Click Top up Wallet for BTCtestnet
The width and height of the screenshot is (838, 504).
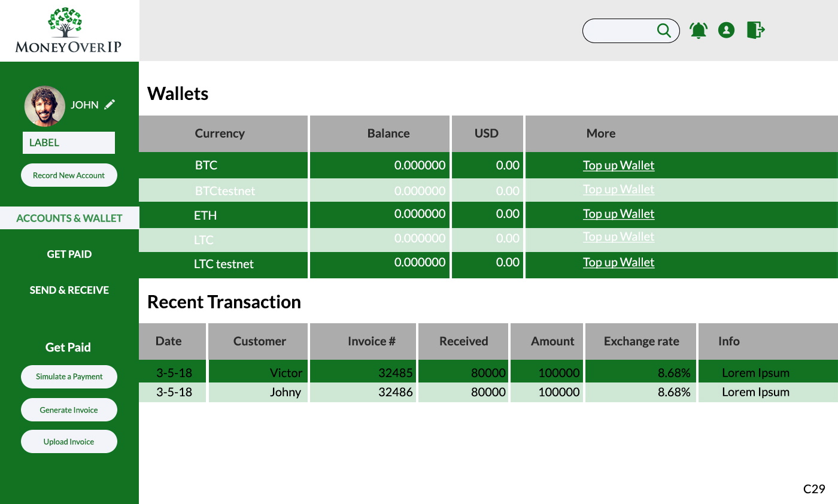click(x=618, y=189)
